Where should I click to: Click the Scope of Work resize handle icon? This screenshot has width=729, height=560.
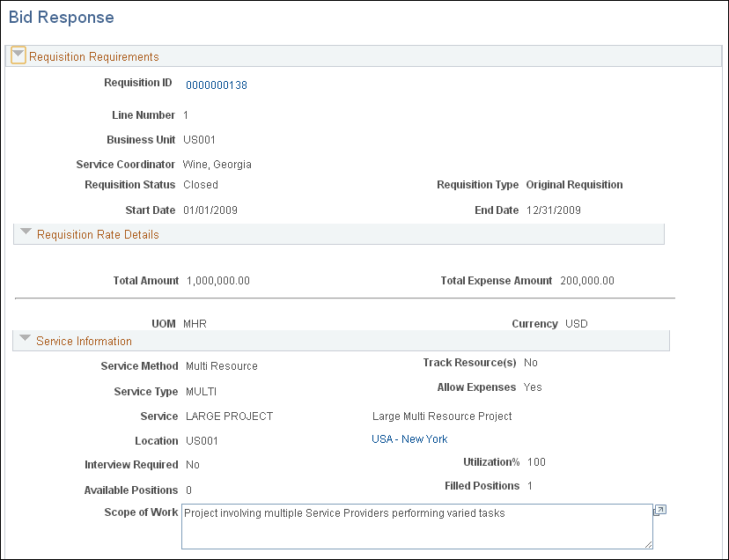click(649, 543)
